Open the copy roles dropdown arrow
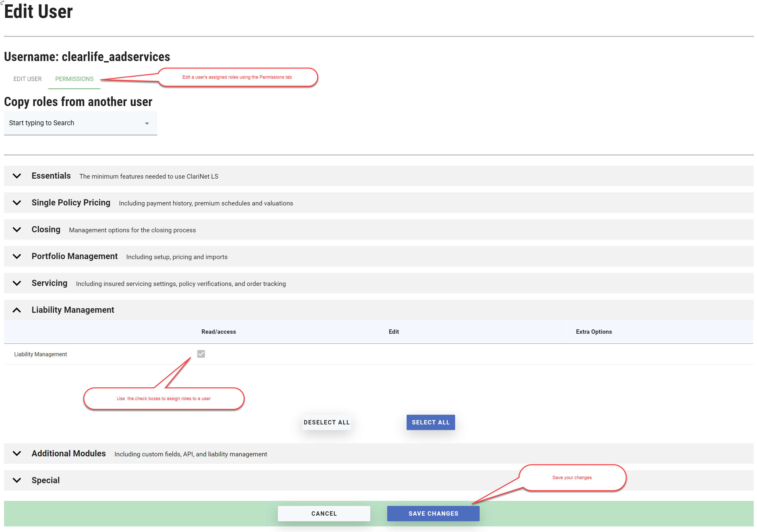The width and height of the screenshot is (757, 532). [147, 123]
